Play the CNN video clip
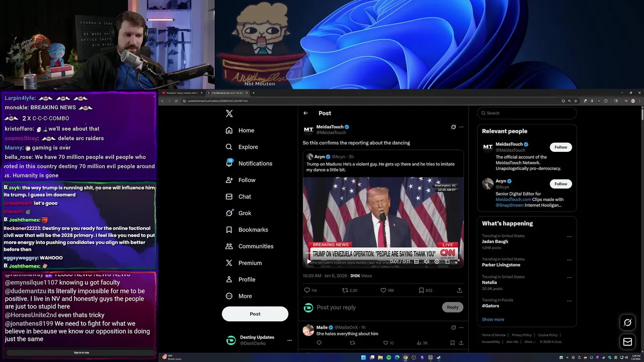This screenshot has width=644, height=362. pyautogui.click(x=309, y=261)
